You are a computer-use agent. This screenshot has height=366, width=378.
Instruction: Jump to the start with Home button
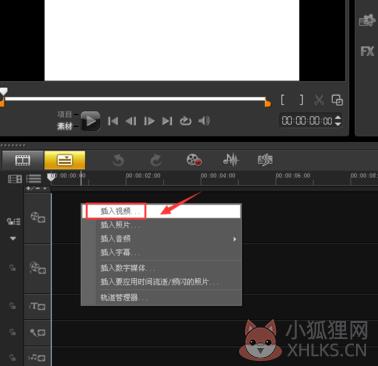pos(113,121)
